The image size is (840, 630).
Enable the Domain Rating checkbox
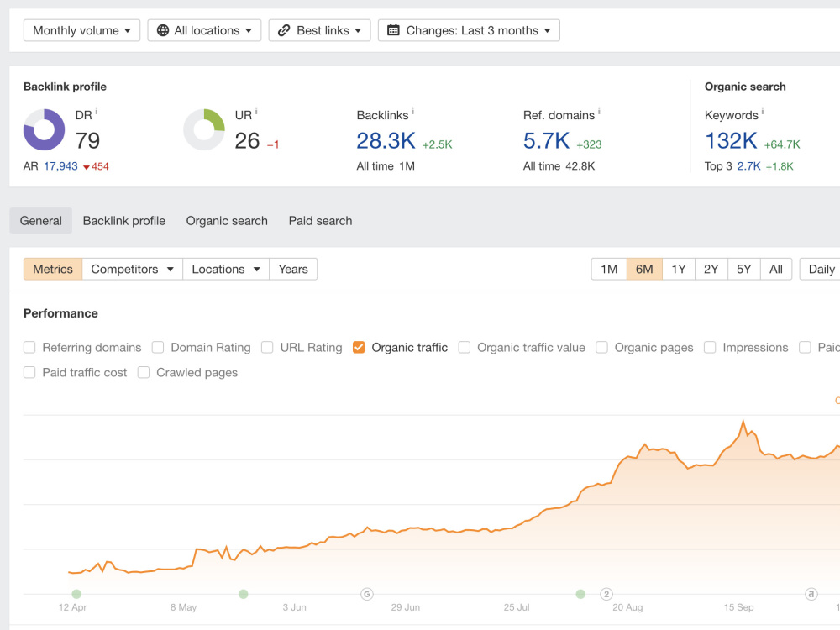158,348
